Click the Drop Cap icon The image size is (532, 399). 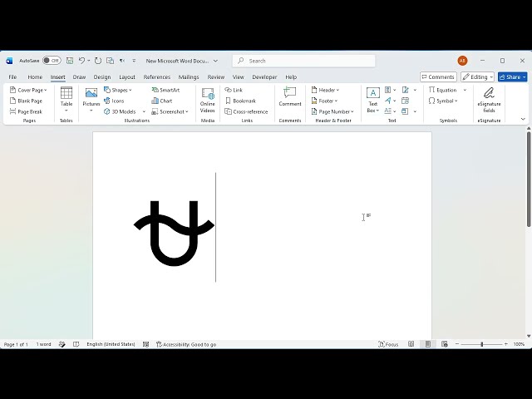click(388, 111)
